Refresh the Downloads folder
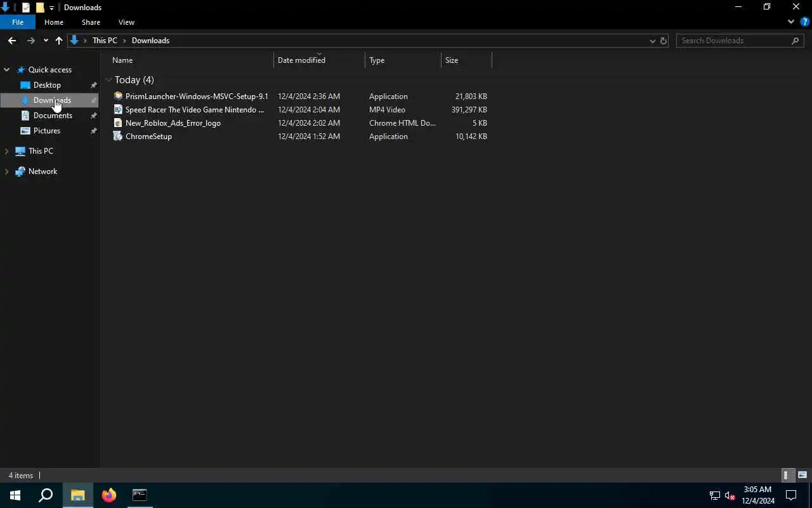This screenshot has height=508, width=812. (x=664, y=41)
